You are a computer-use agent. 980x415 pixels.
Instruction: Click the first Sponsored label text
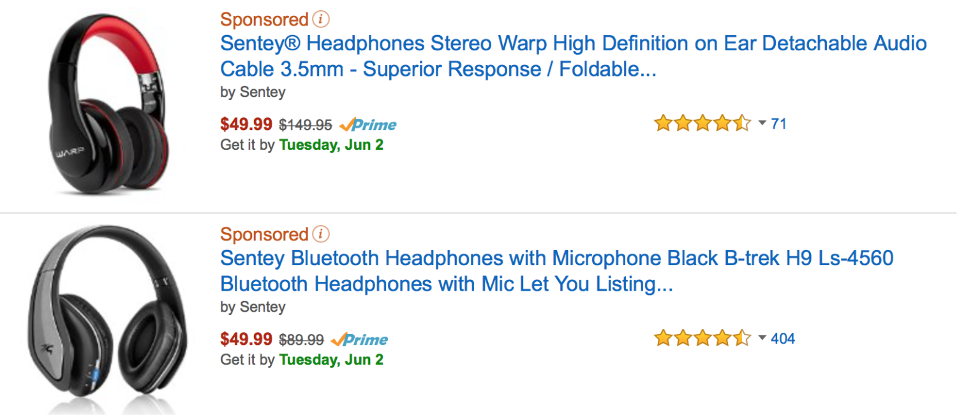pyautogui.click(x=264, y=20)
